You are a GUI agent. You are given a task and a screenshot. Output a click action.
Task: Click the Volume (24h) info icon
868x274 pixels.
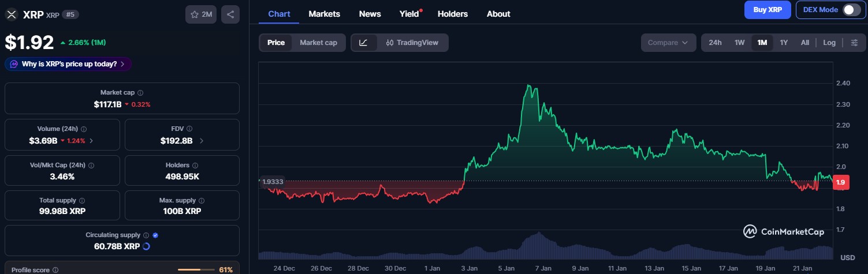[84, 129]
